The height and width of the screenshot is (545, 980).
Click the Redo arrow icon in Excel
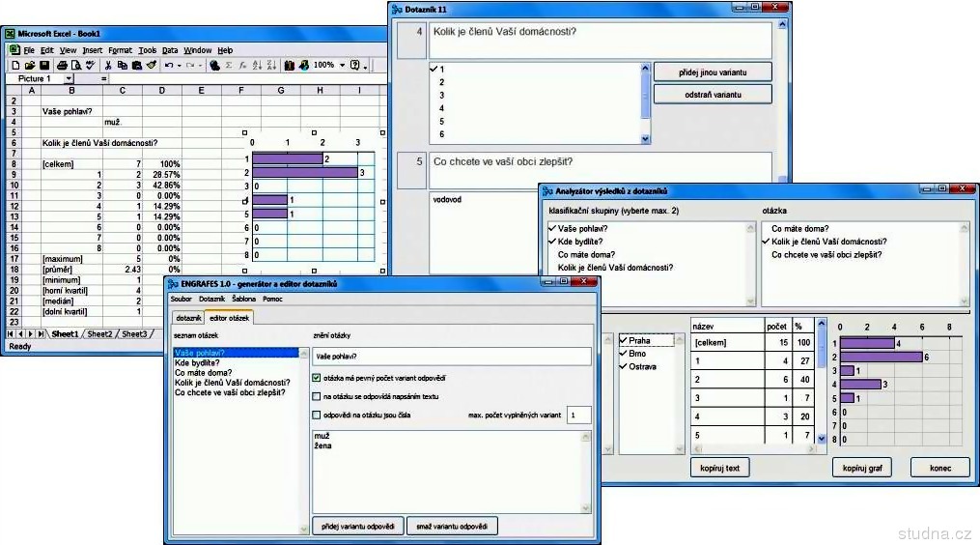190,65
